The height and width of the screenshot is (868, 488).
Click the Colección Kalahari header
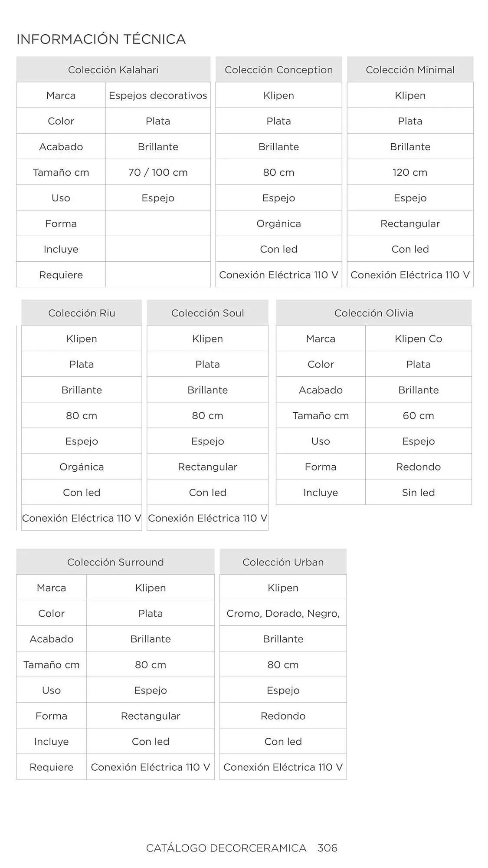(113, 70)
